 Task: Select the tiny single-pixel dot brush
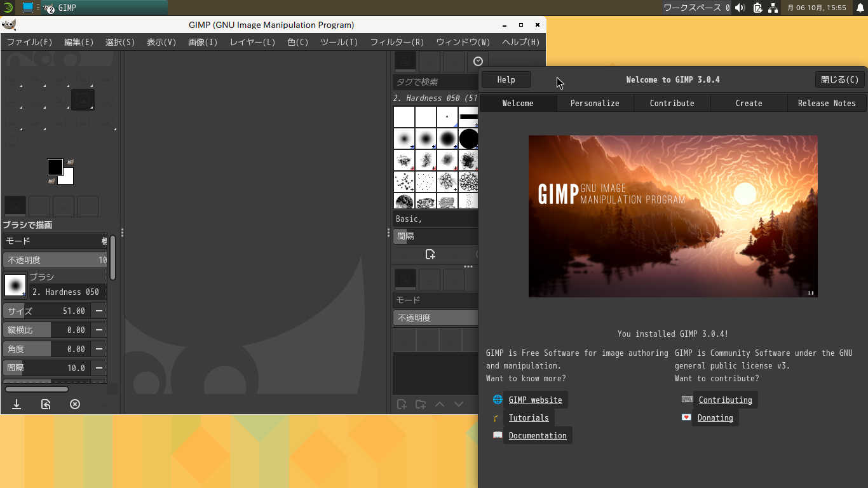(x=447, y=117)
